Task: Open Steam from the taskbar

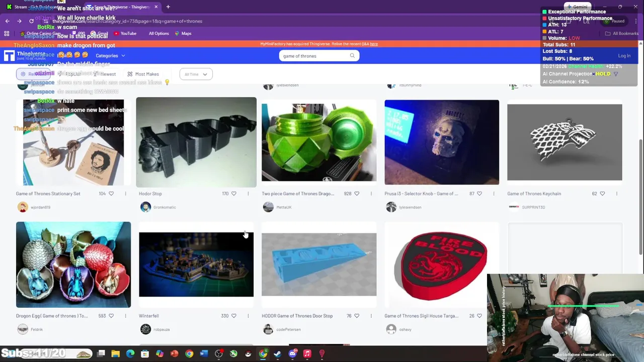Action: point(278,353)
